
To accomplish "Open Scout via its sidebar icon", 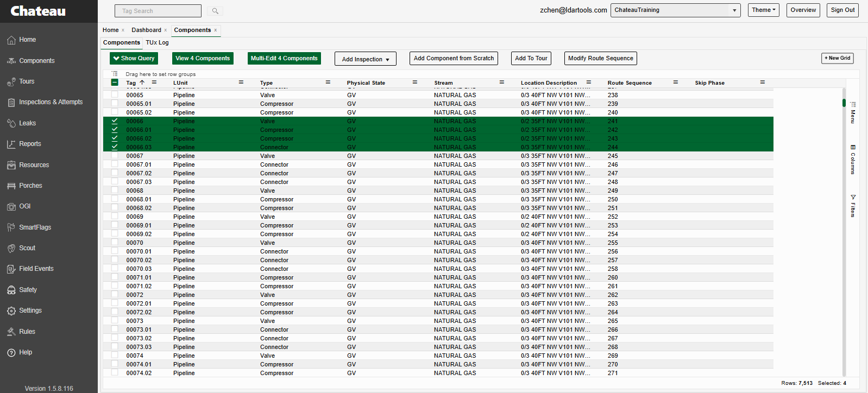I will [x=11, y=248].
